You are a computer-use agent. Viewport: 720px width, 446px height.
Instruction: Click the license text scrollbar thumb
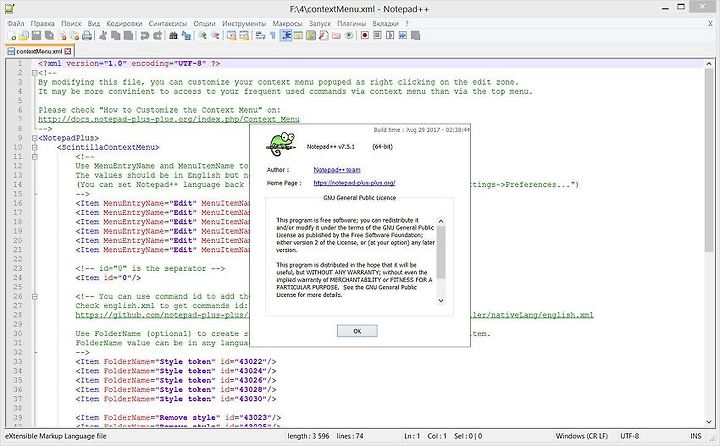tap(441, 252)
